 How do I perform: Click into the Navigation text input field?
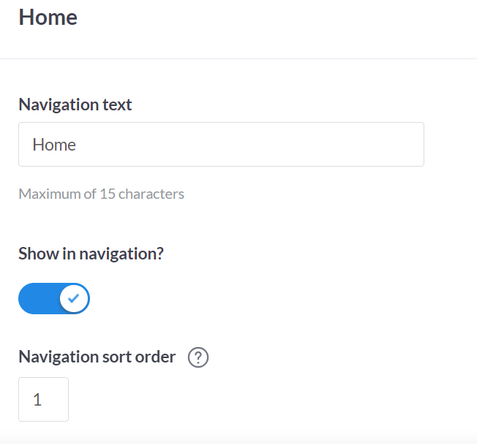pos(221,145)
